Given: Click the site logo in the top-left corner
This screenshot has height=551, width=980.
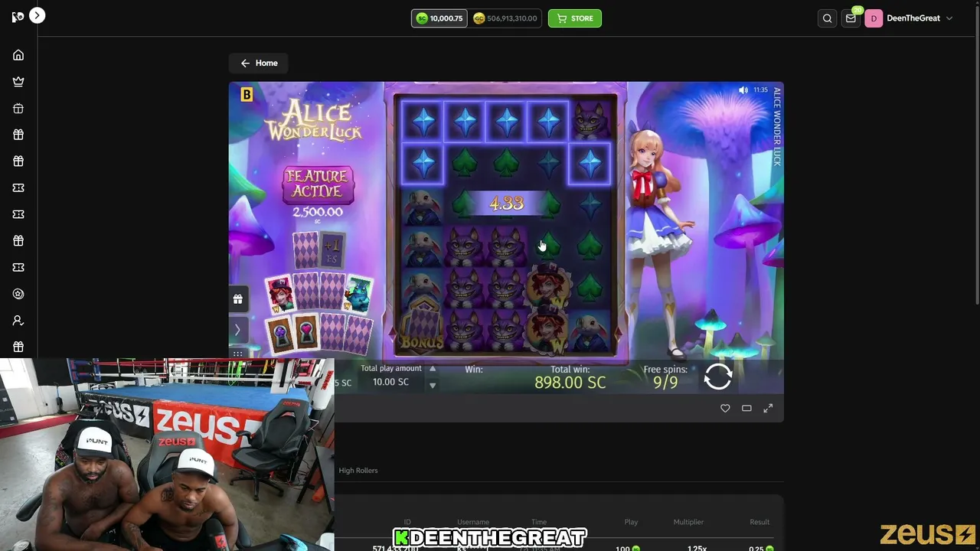Looking at the screenshot, I should (17, 17).
